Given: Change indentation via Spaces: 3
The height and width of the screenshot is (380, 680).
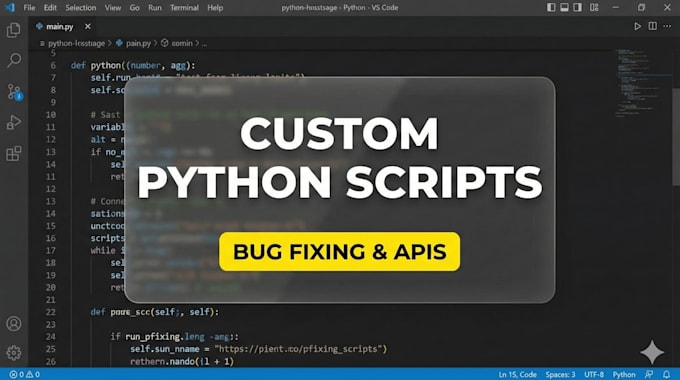Looking at the screenshot, I should [x=560, y=374].
